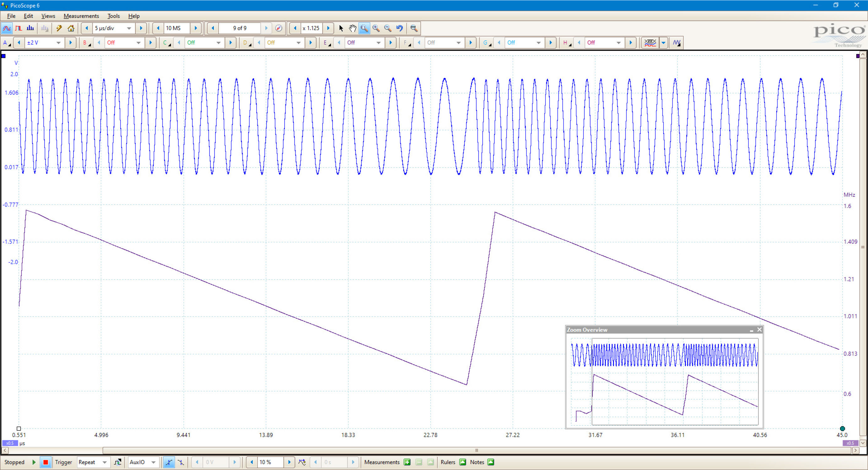
Task: Undo the last zoom
Action: [400, 28]
